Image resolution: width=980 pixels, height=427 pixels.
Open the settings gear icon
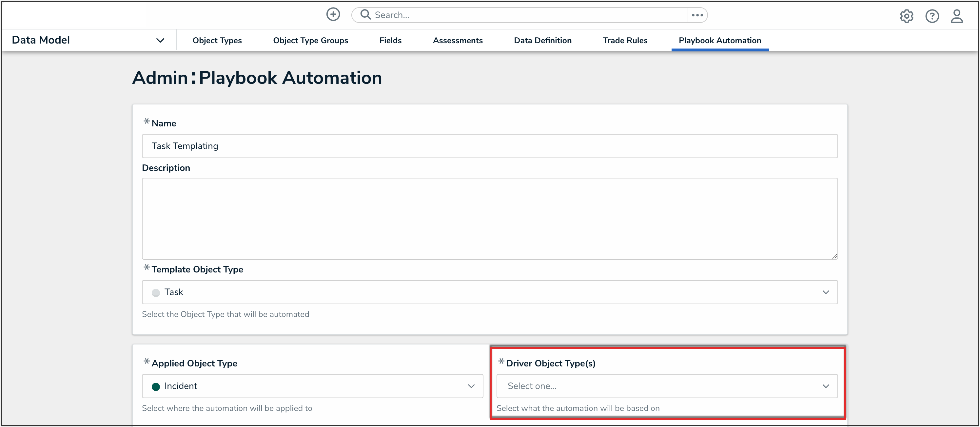906,16
